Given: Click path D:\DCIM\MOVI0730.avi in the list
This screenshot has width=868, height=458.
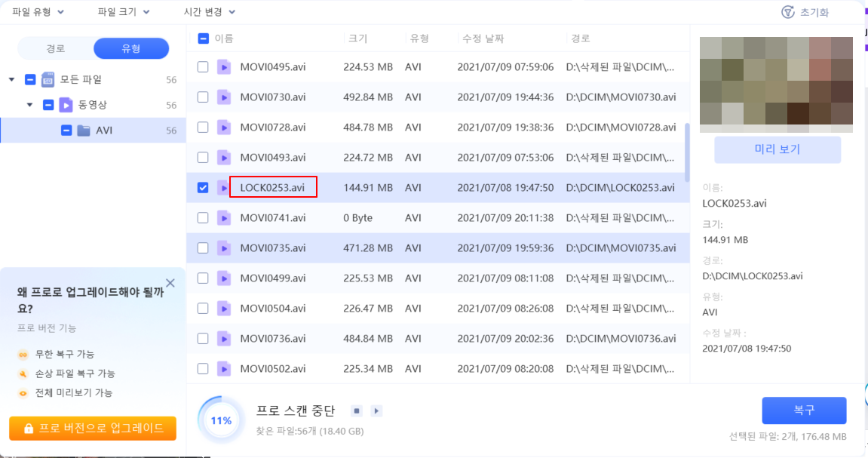Looking at the screenshot, I should [621, 97].
